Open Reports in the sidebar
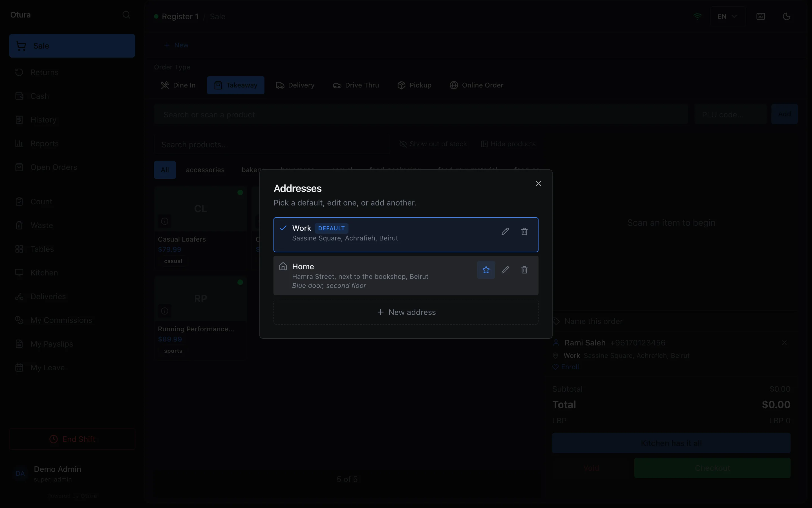Viewport: 812px width, 508px height. (72, 143)
